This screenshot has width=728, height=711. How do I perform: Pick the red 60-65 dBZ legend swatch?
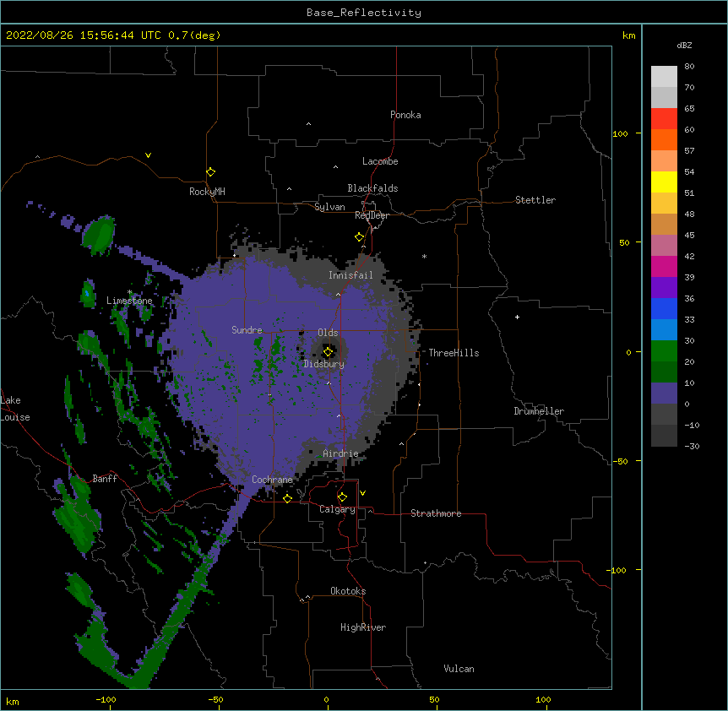pyautogui.click(x=664, y=118)
